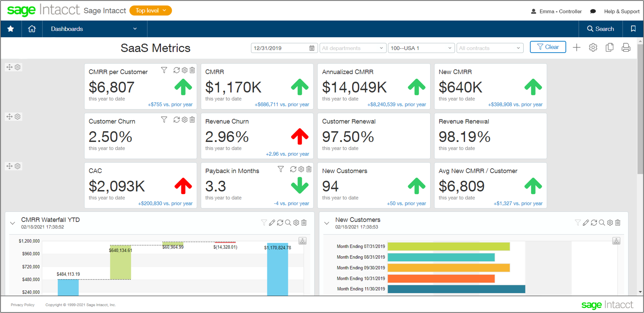Open the Top level entity dropdown
Image resolution: width=644 pixels, height=313 pixels.
[151, 11]
